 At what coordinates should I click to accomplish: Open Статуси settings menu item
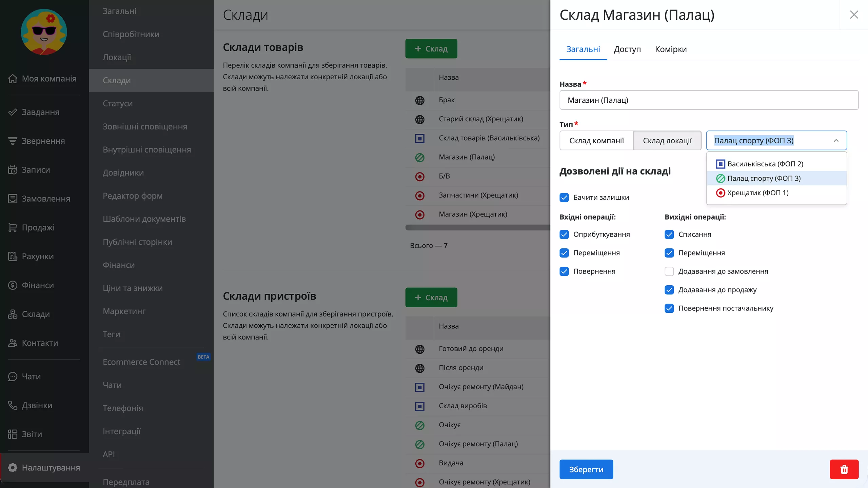click(x=151, y=103)
